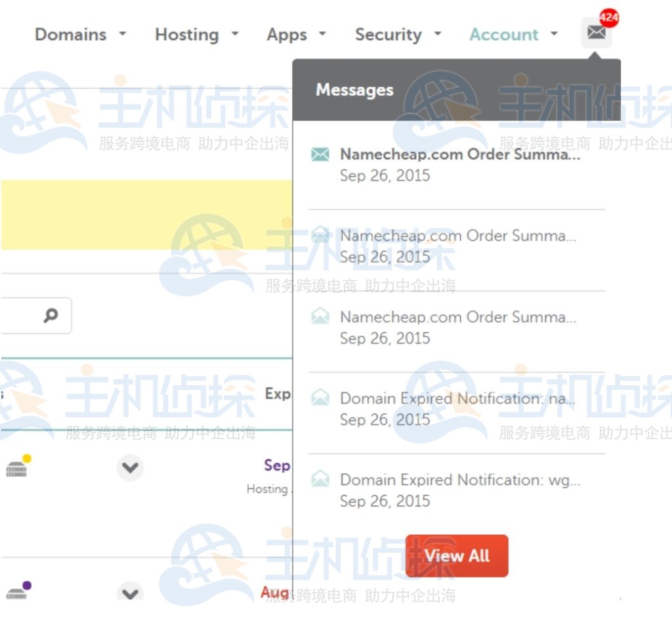Open the Domains menu
The width and height of the screenshot is (672, 617).
tap(70, 34)
